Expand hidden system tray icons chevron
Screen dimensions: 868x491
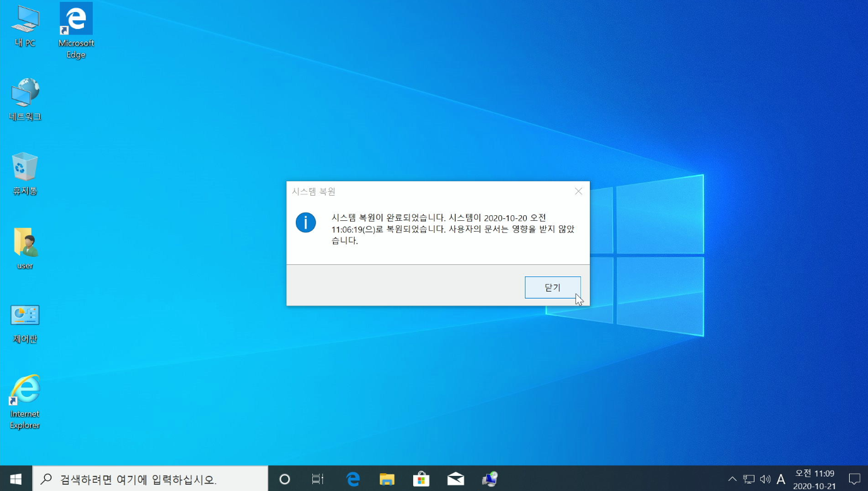pyautogui.click(x=732, y=479)
